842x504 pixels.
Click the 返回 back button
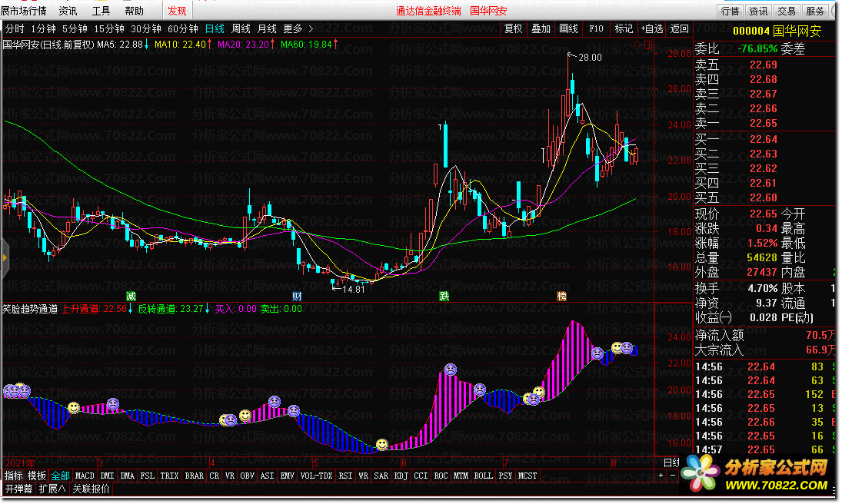680,29
